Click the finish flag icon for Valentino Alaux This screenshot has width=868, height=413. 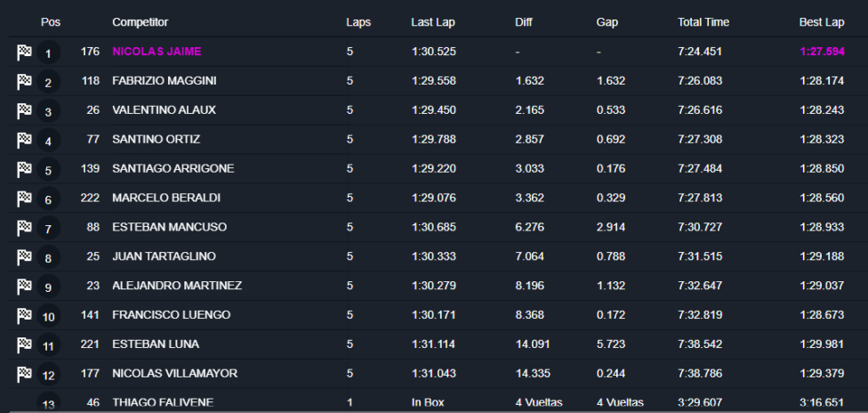tap(24, 111)
